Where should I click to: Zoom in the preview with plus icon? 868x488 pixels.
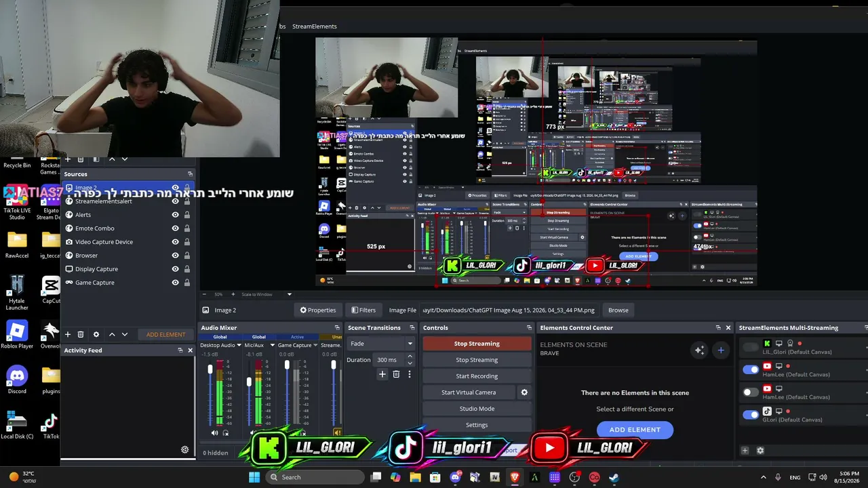pos(233,294)
